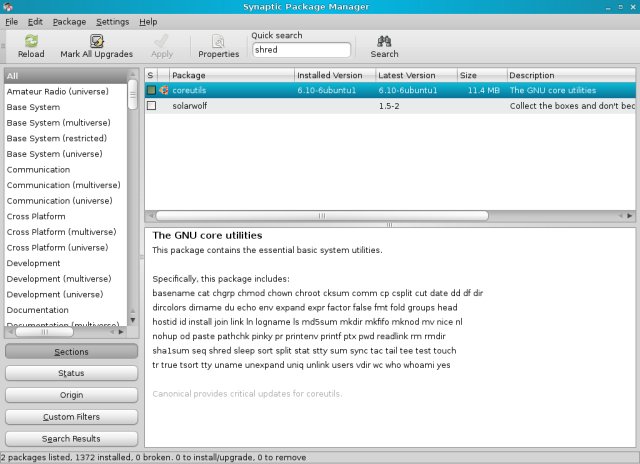Select the All section
Screen dimensions: 640x464
pos(66,76)
